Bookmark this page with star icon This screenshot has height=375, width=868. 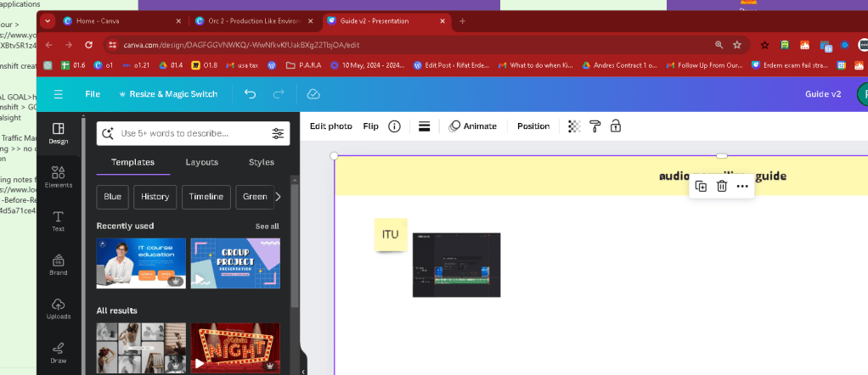tap(737, 45)
